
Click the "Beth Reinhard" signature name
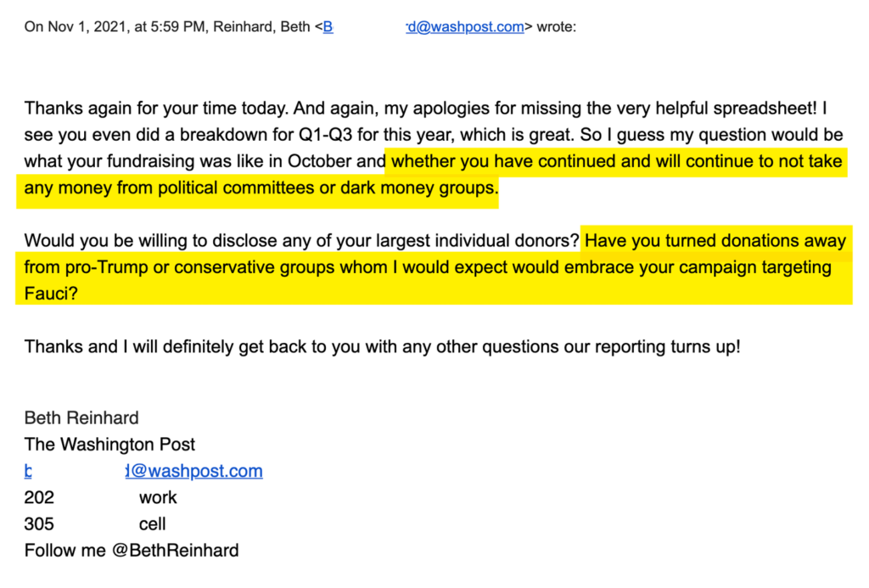coord(81,417)
